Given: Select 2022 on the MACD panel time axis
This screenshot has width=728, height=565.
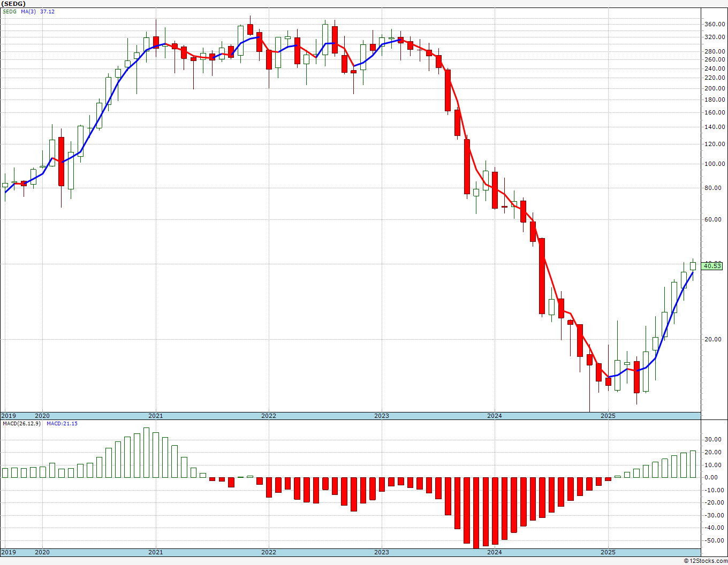Looking at the screenshot, I should pyautogui.click(x=269, y=552).
